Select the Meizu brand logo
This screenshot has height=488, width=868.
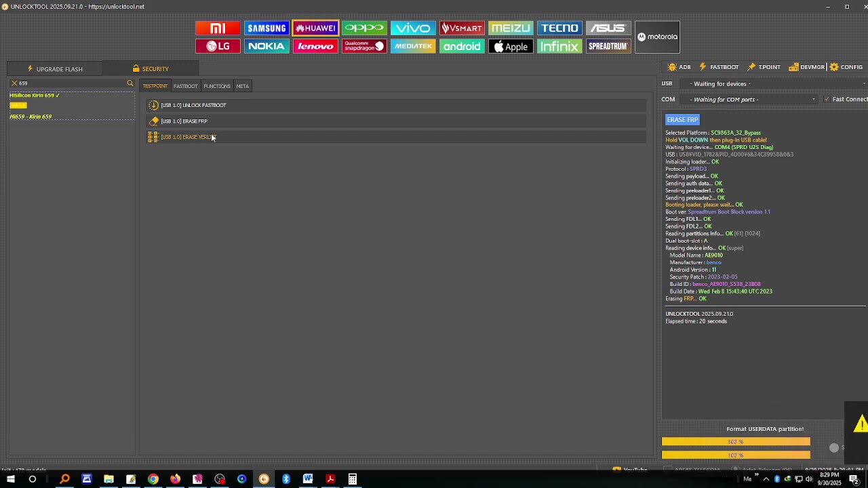point(511,28)
